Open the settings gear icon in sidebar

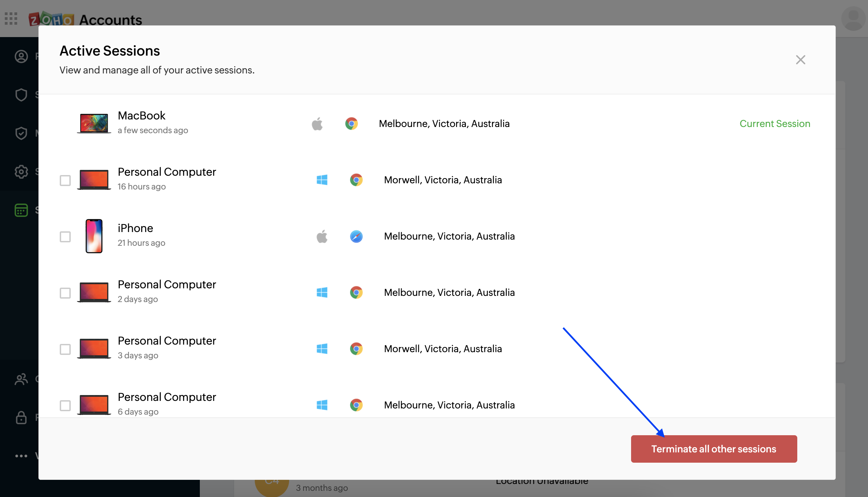[x=21, y=172]
